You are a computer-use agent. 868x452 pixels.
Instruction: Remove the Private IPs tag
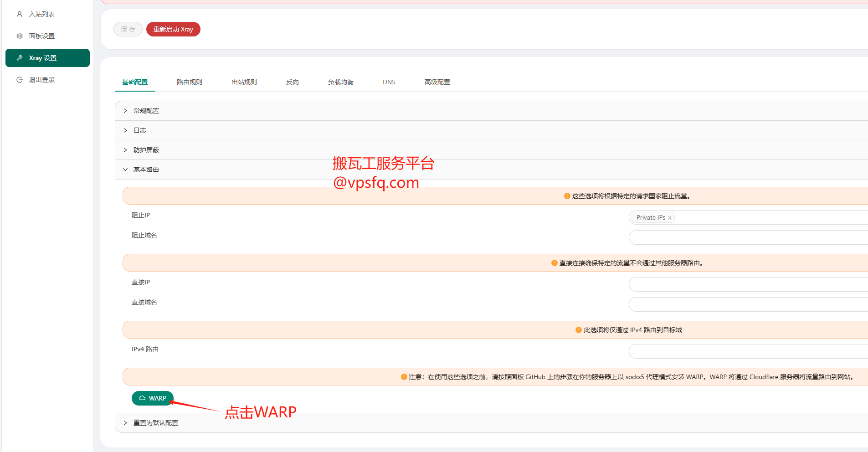[x=670, y=218]
